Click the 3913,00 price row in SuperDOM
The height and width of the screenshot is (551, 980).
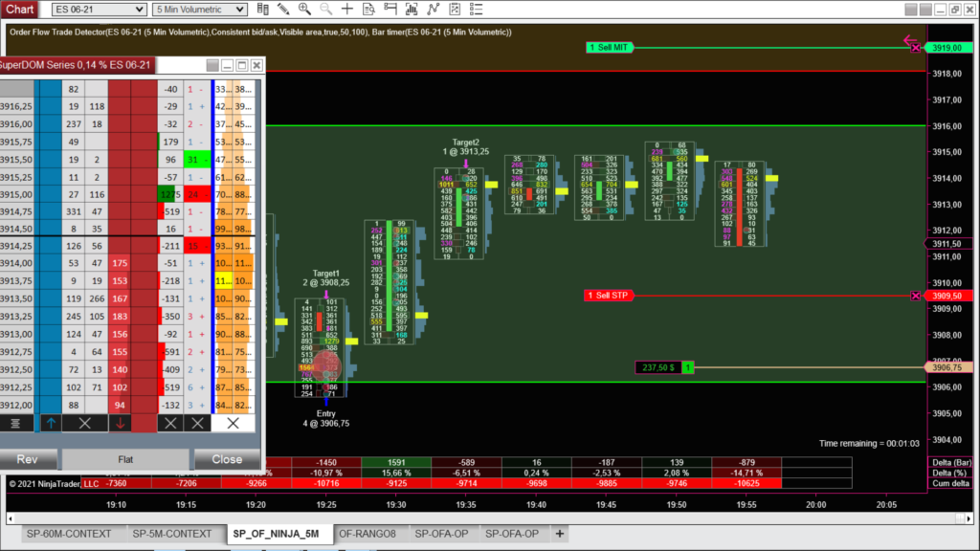[x=15, y=334]
